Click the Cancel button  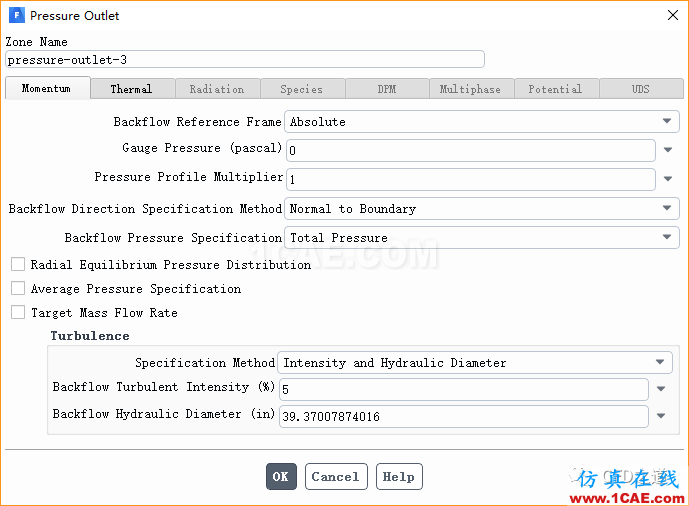click(x=336, y=477)
